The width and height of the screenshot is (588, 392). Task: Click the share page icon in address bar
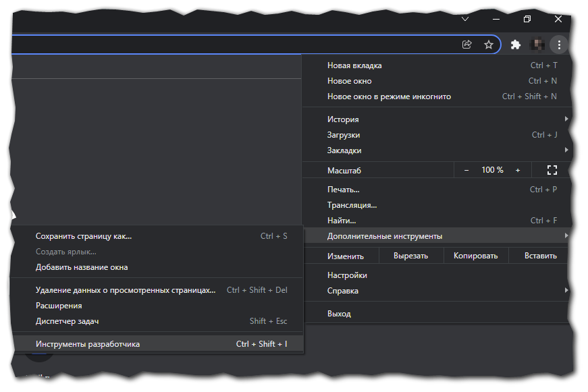[466, 45]
